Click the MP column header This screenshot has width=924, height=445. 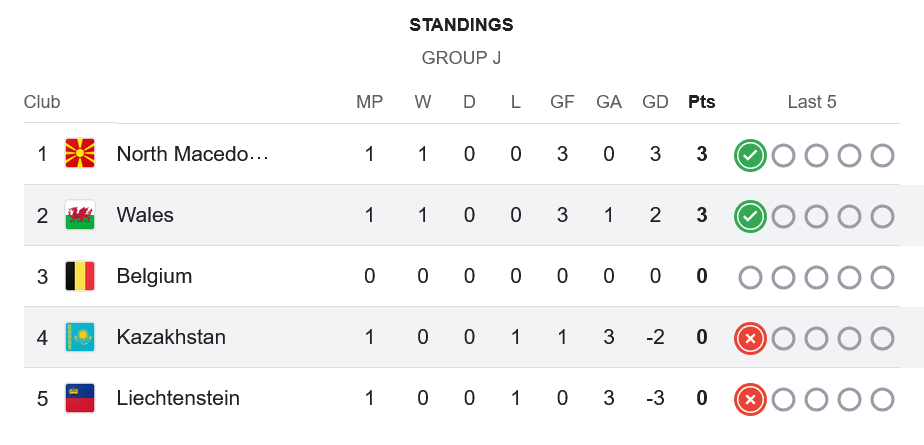[369, 102]
